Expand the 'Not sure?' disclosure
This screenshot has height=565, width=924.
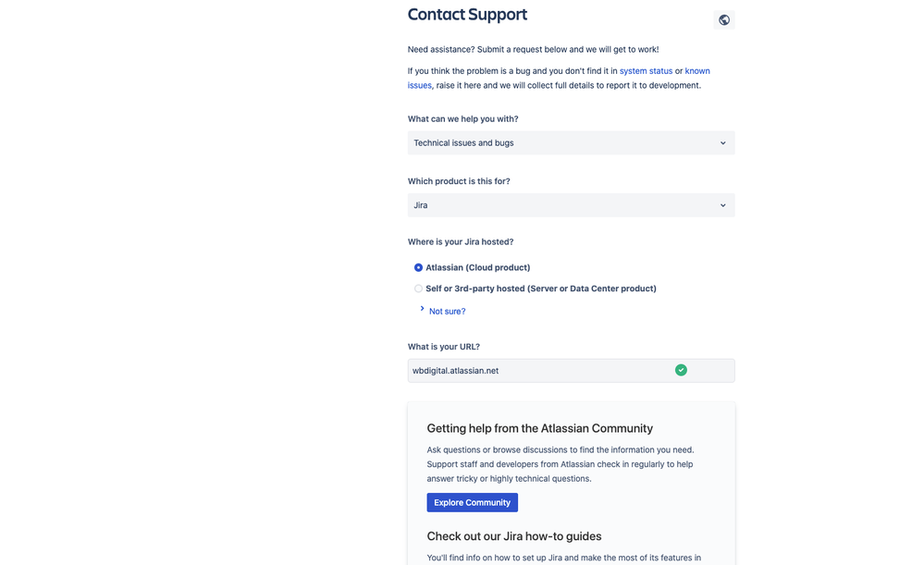click(x=448, y=311)
